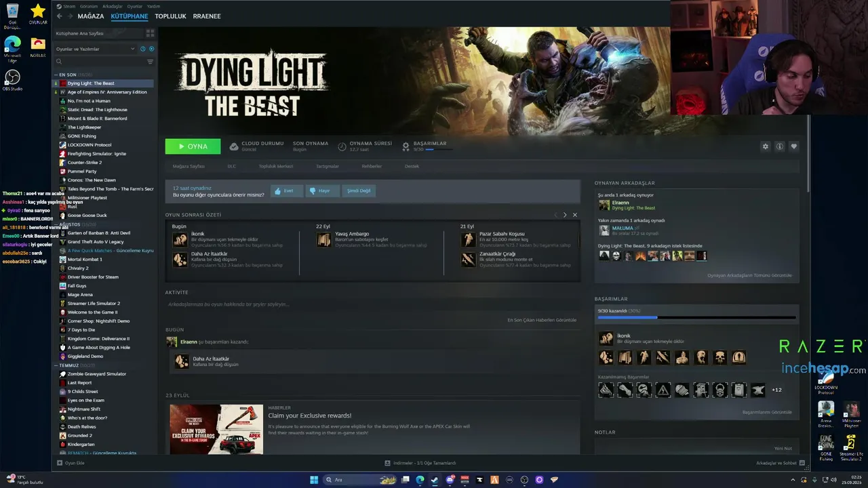This screenshot has width=868, height=488.
Task: Open library advanced filter icon
Action: pos(150,62)
